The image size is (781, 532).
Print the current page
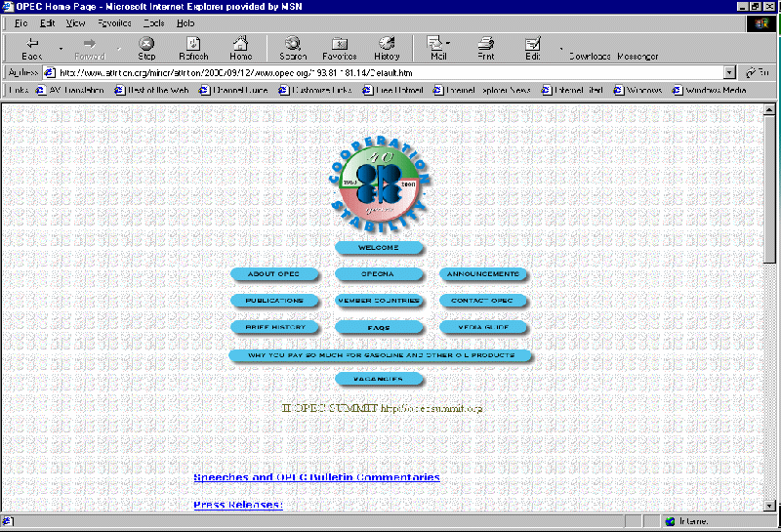pyautogui.click(x=485, y=49)
